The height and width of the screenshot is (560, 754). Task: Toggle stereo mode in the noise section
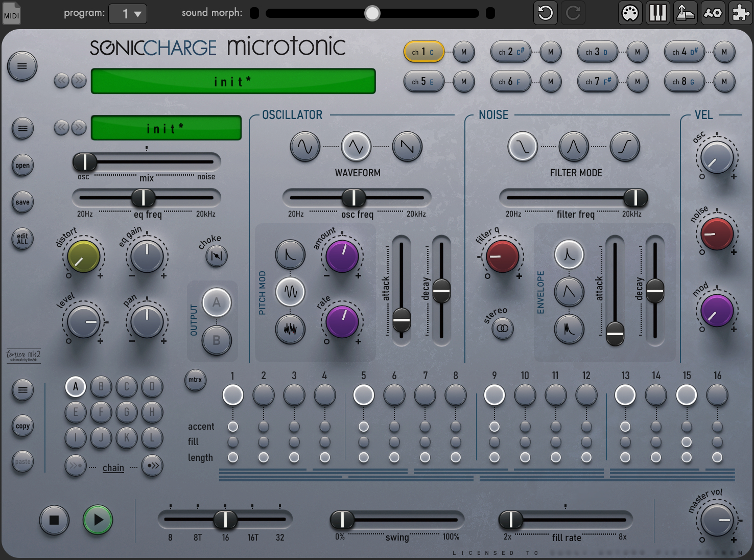click(501, 330)
